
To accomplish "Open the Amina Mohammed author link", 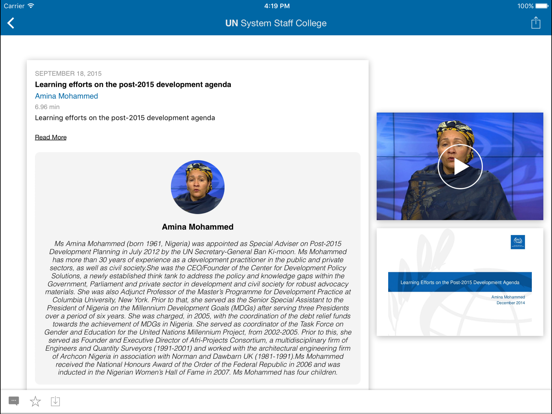I will tap(66, 96).
